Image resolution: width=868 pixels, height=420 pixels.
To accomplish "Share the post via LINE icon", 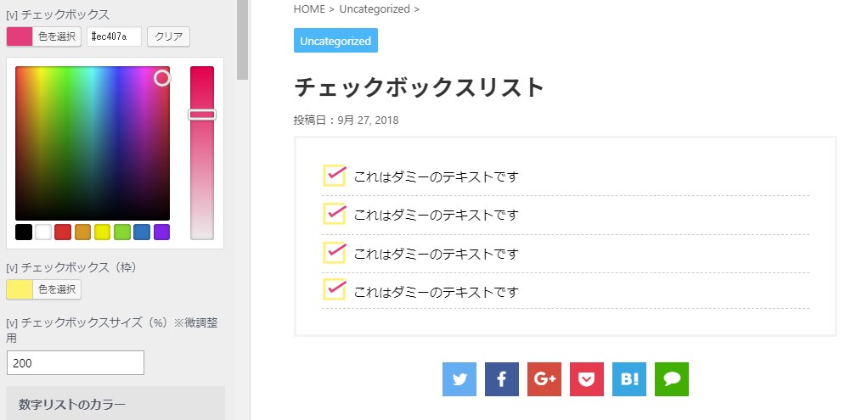I will tap(672, 379).
